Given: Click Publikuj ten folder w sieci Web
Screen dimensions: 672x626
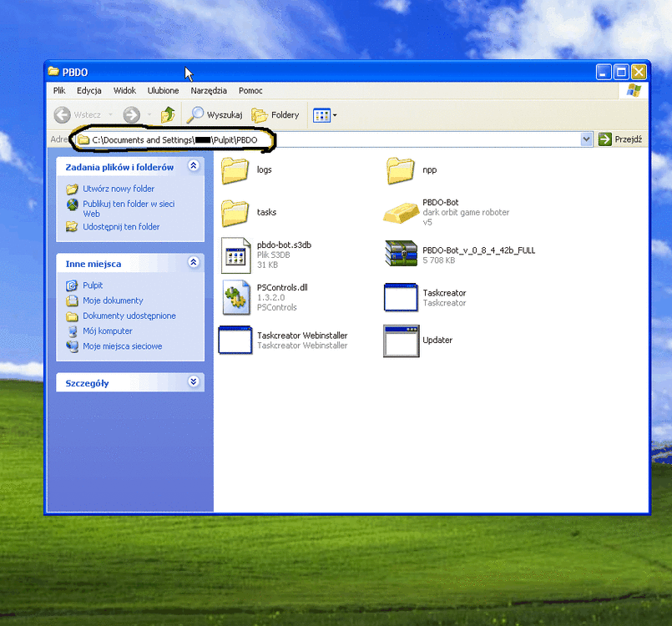Looking at the screenshot, I should (x=129, y=209).
